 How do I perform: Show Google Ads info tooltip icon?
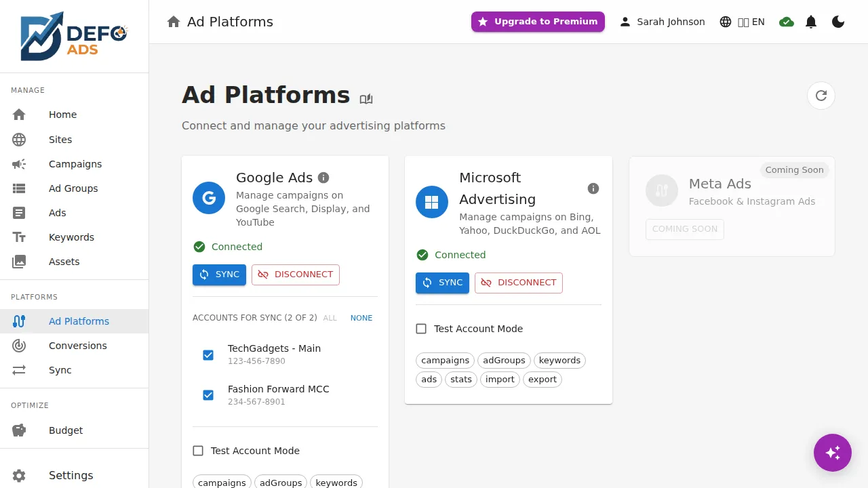(x=323, y=178)
